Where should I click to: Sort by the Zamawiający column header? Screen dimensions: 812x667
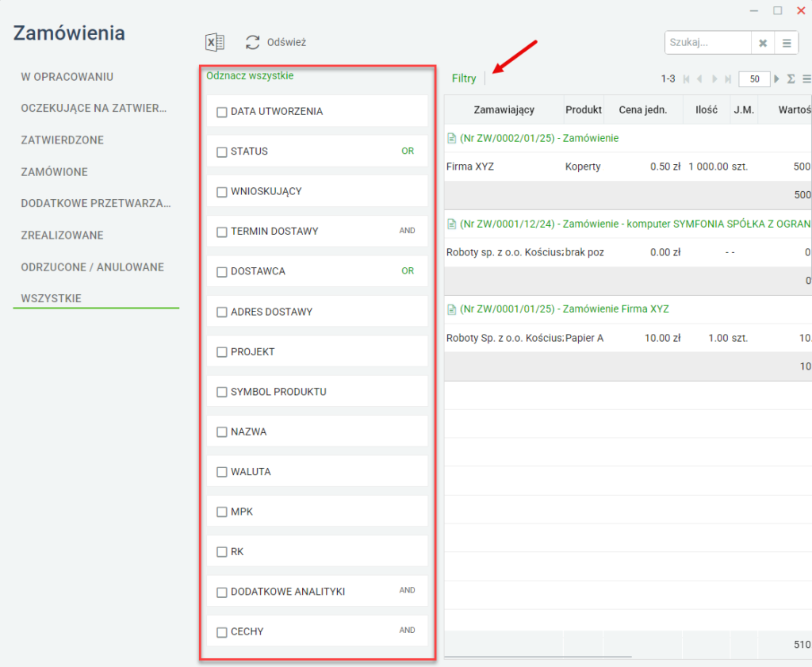[504, 109]
